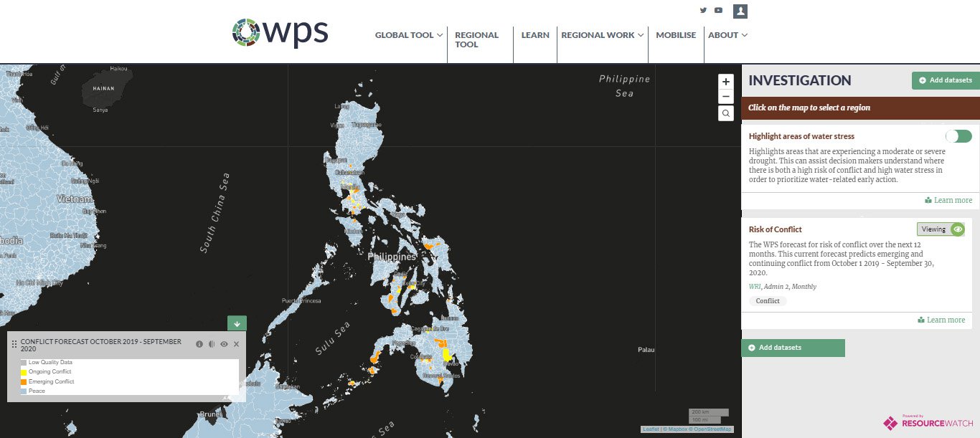Zoom out on the map
Screen dimensions: 980x438
pyautogui.click(x=725, y=96)
